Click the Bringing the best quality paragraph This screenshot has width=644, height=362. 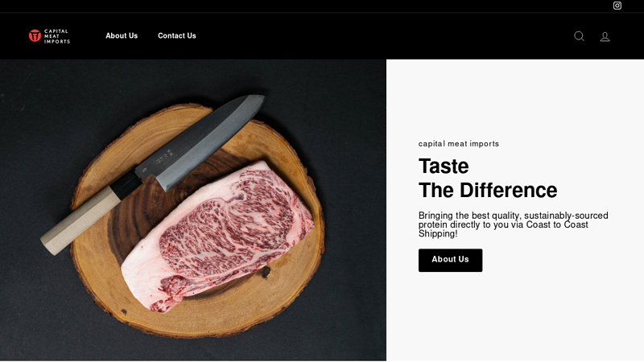click(x=513, y=224)
